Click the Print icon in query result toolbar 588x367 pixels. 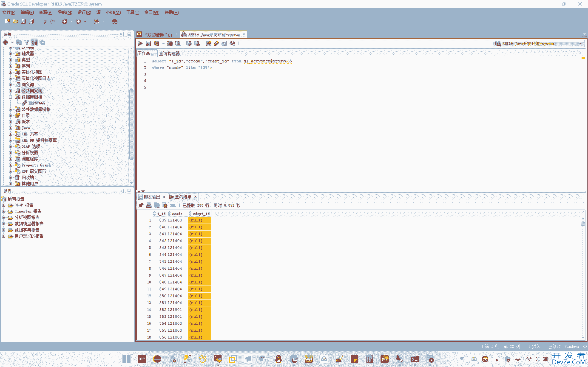click(149, 205)
